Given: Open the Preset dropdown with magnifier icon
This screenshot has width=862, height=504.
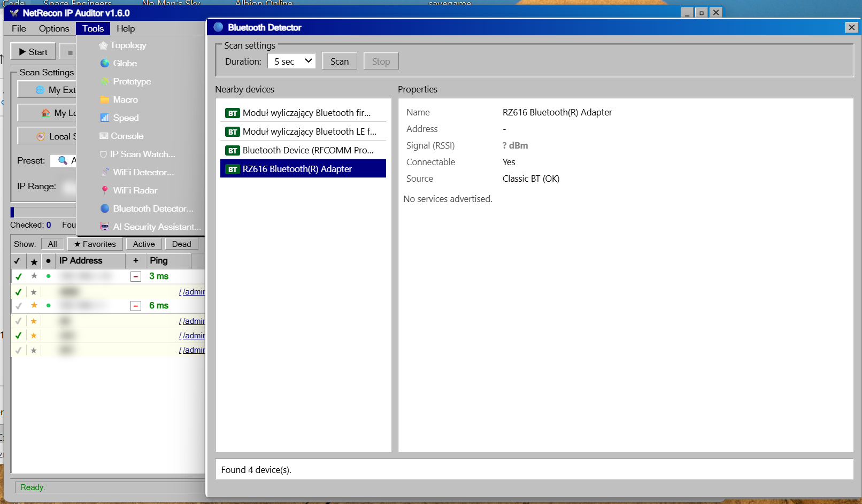Looking at the screenshot, I should (64, 160).
